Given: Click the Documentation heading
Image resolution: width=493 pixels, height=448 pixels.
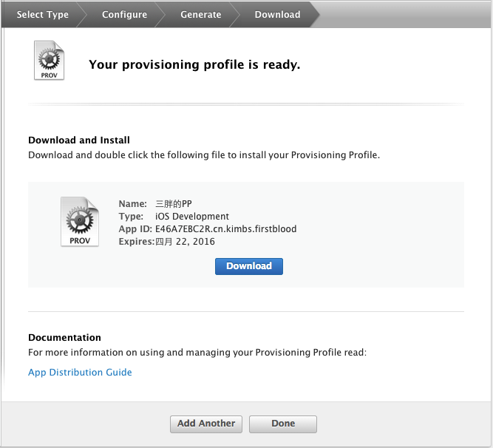Looking at the screenshot, I should (x=64, y=337).
